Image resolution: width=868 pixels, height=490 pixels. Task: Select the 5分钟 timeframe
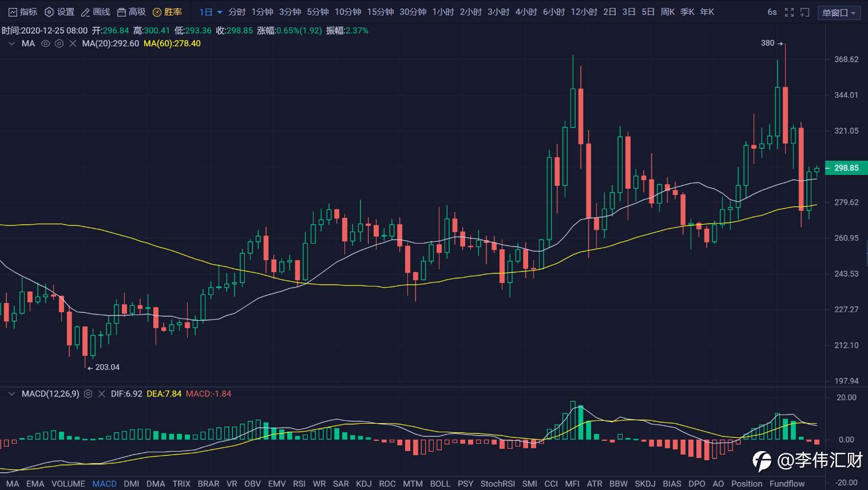click(x=318, y=12)
